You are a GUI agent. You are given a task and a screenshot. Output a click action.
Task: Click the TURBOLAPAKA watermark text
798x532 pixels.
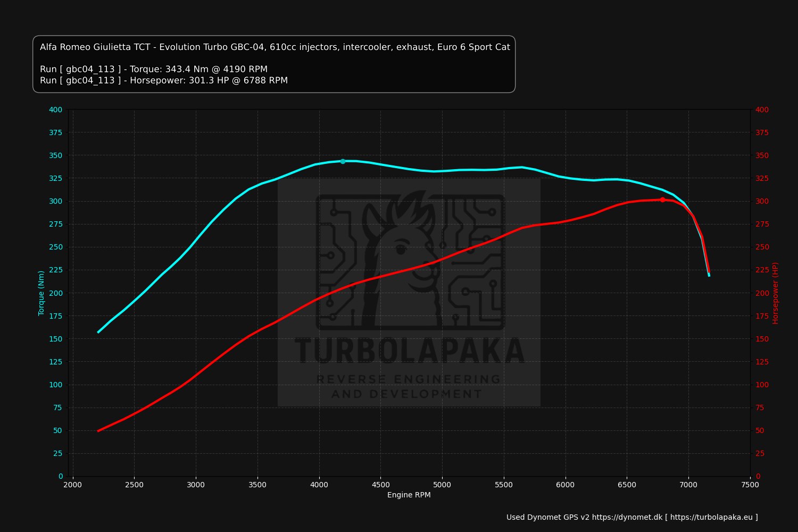[409, 351]
